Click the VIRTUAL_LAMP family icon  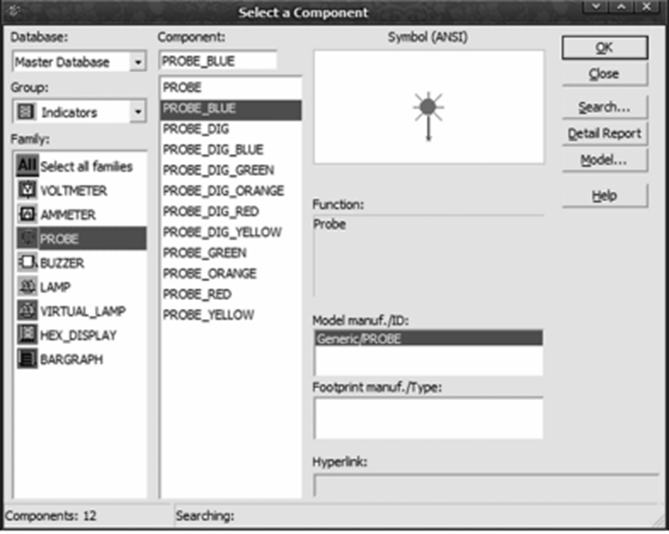(x=27, y=310)
